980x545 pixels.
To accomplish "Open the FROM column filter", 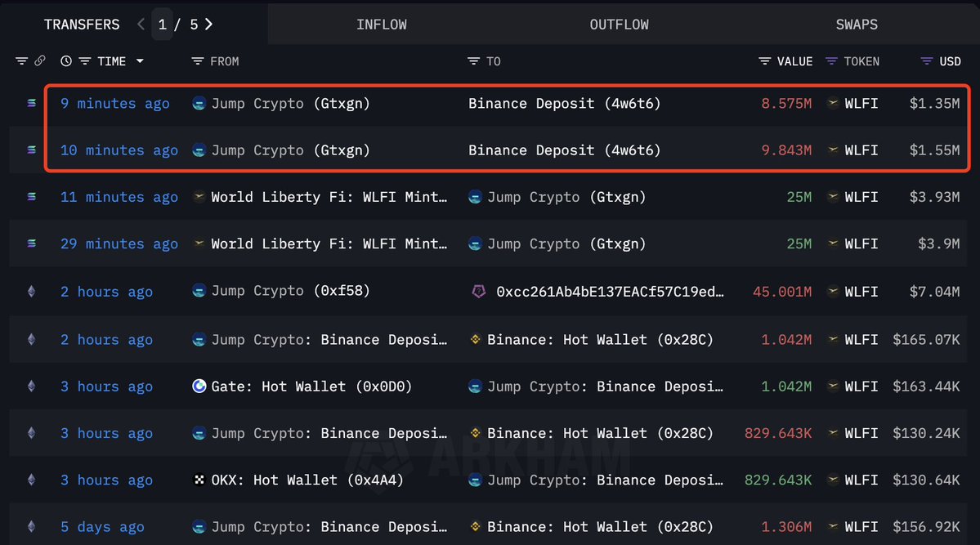I will coord(197,61).
